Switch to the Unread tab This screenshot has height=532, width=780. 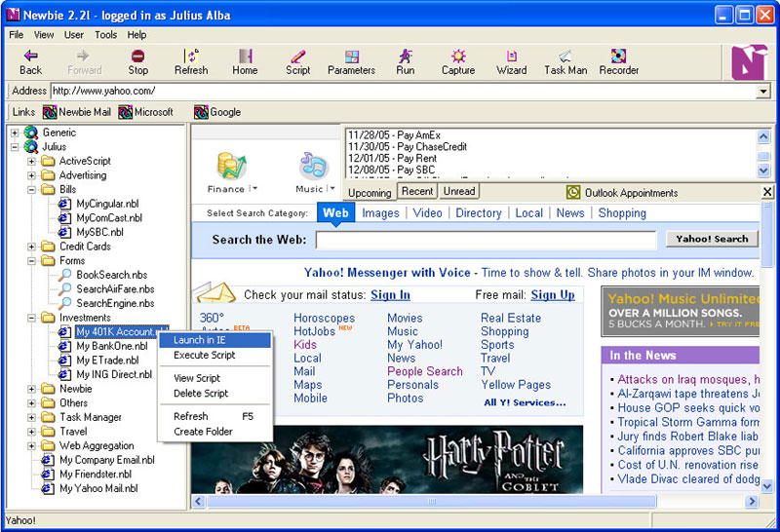coord(459,191)
